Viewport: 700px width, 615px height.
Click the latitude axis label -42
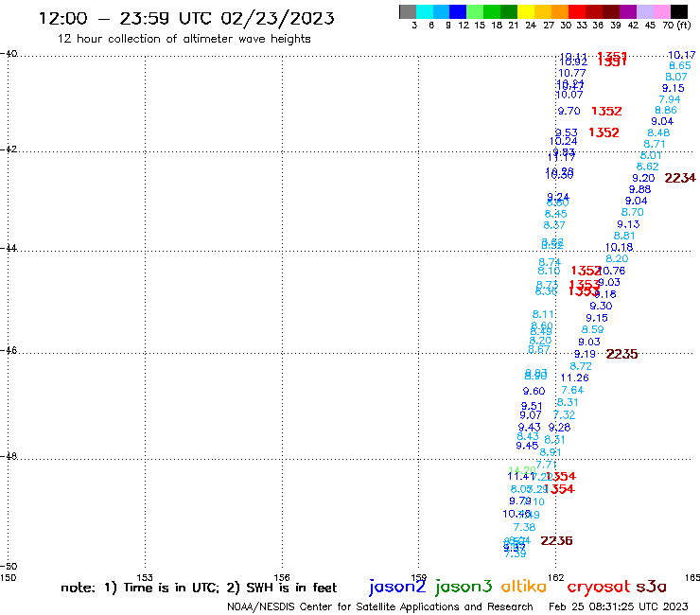coord(9,149)
